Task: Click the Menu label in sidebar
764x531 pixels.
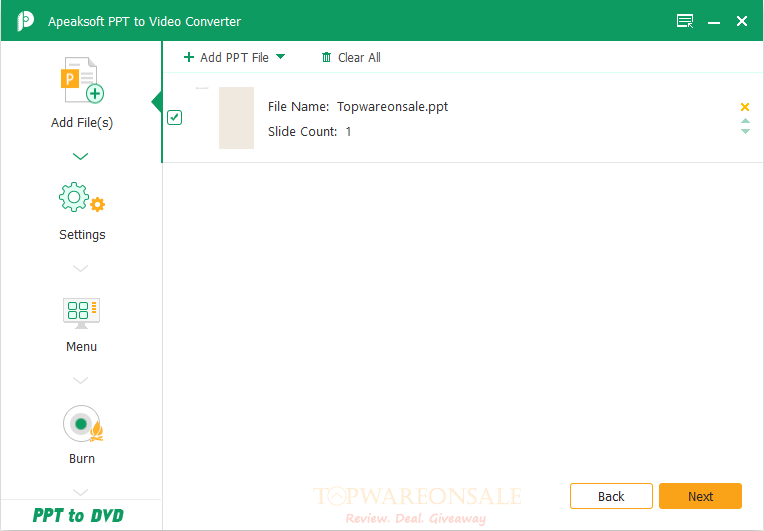Action: pyautogui.click(x=81, y=347)
